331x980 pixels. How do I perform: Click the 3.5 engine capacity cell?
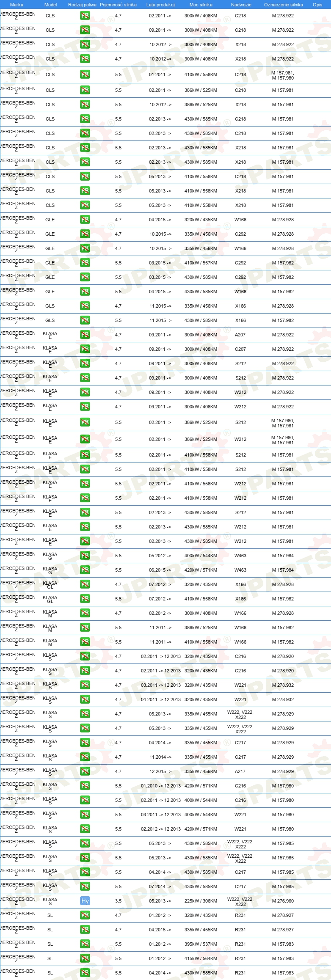[118, 901]
